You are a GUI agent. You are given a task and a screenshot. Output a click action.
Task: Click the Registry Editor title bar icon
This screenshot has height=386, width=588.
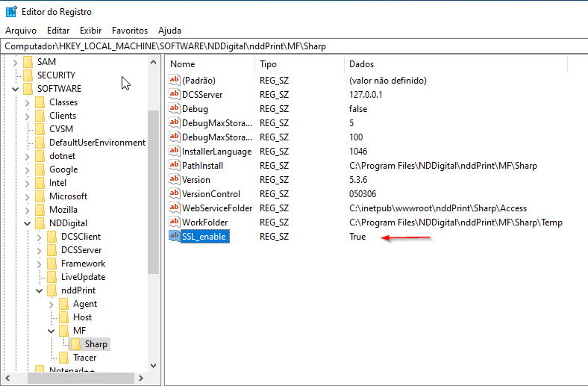pos(12,11)
